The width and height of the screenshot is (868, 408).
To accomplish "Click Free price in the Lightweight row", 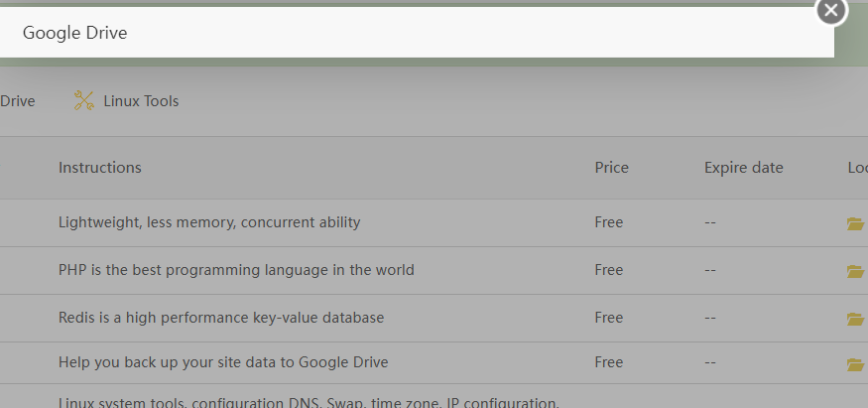I will click(x=608, y=222).
